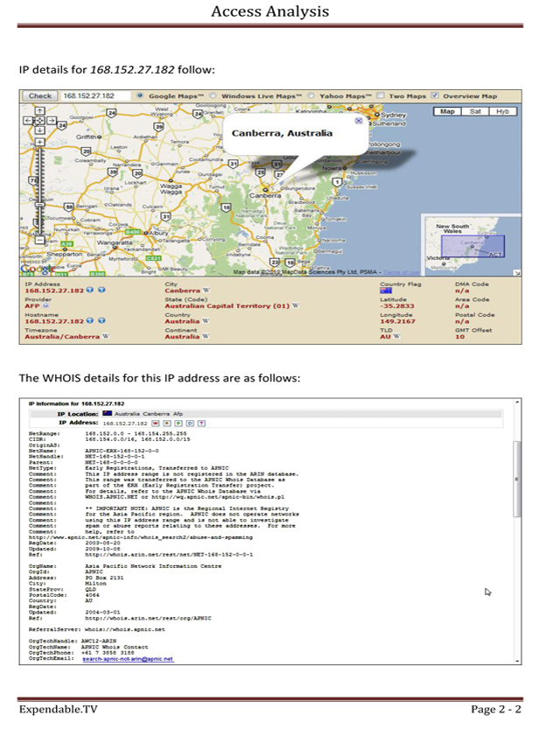Click the NetRange value 168.152.0.0 - 168.154.255.255
Screen dimensions: 560x743
click(136, 433)
